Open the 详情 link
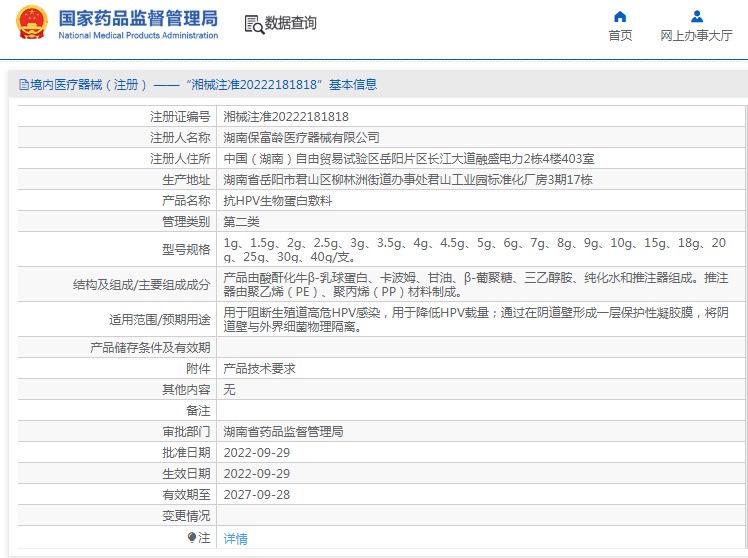 pos(236,538)
